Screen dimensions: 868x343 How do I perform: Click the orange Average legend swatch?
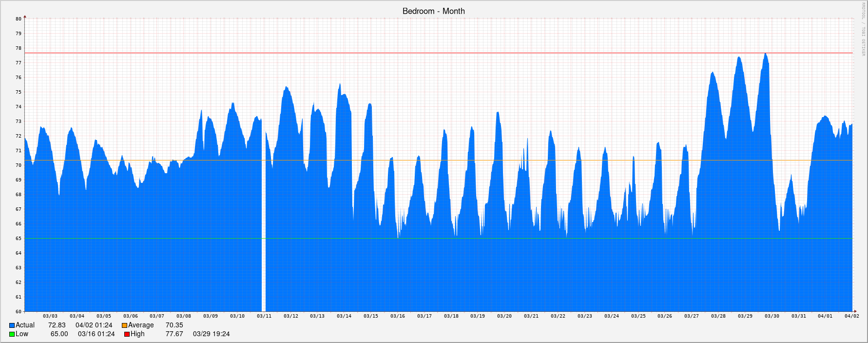[124, 325]
